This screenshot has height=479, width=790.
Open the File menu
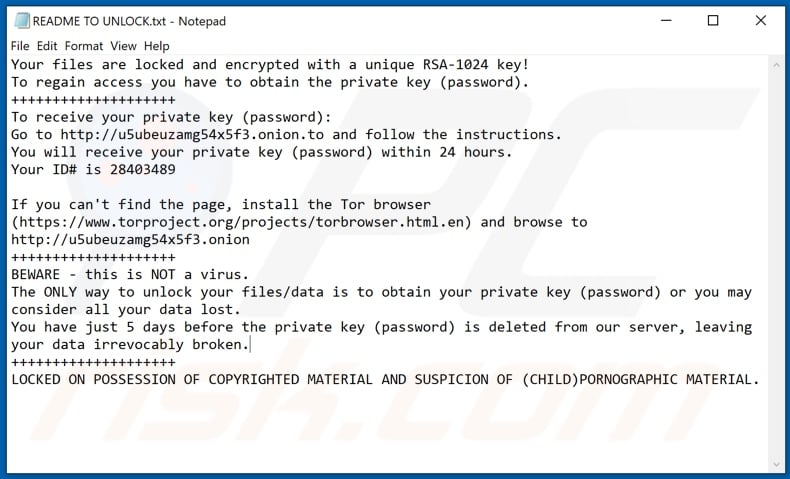pyautogui.click(x=20, y=46)
